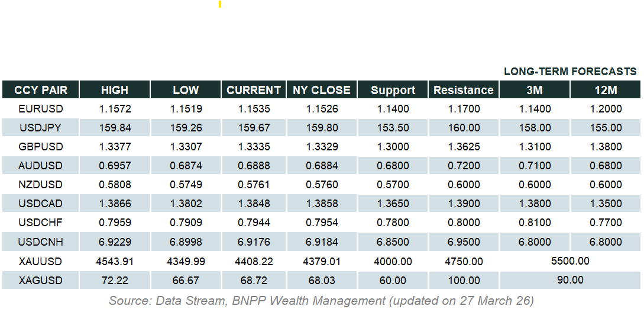Screen dimensions: 644x309
Task: Select the EURUSD row label
Action: coord(41,109)
